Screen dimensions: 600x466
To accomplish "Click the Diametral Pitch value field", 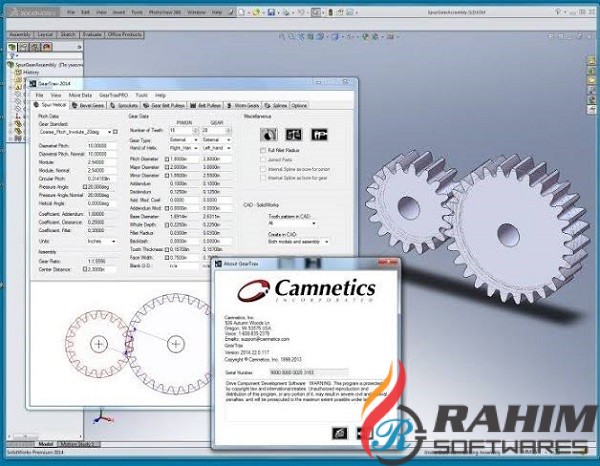I will (101, 146).
